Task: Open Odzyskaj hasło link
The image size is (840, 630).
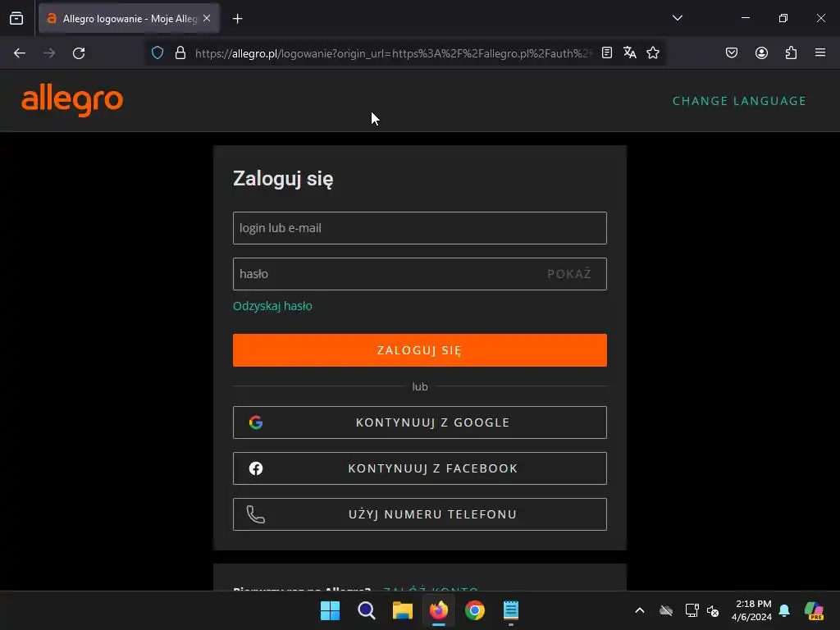Action: 272,306
